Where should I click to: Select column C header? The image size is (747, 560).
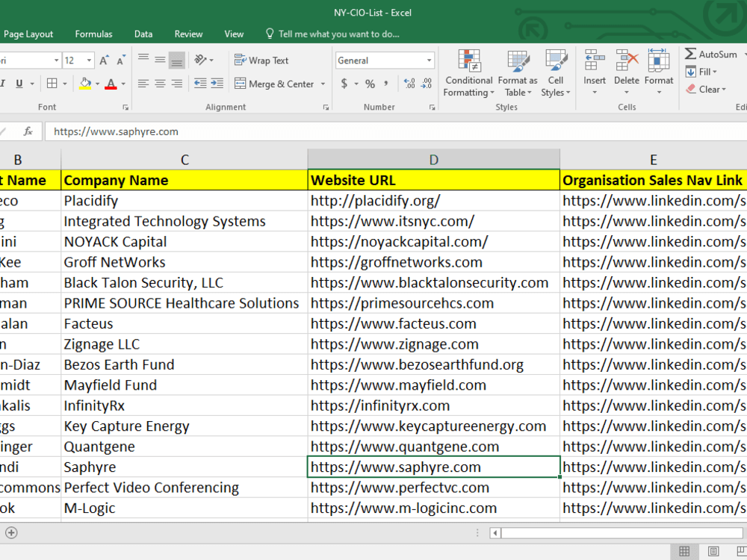tap(185, 160)
